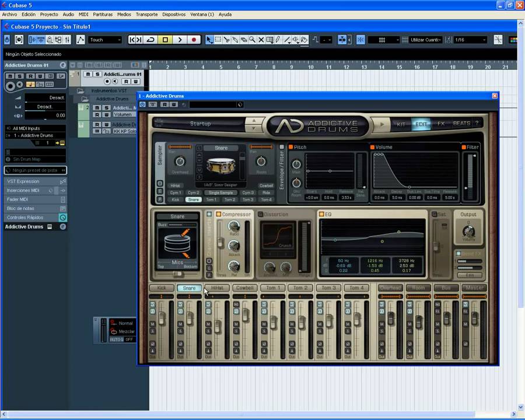Select the Erase tool
Screen dimensions: 525x420
click(x=244, y=40)
